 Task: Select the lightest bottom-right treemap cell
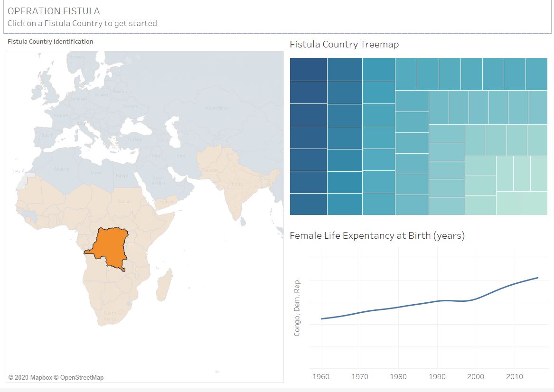535,203
